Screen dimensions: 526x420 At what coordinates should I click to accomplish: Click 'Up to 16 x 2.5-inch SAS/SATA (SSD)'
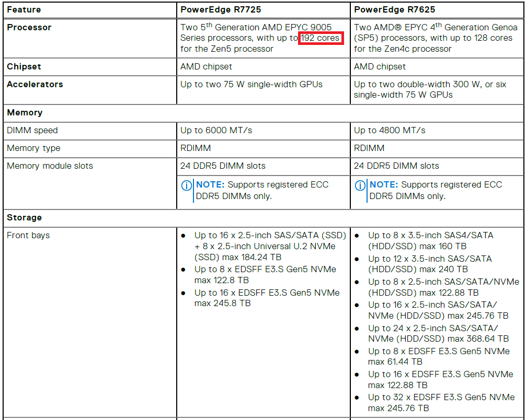(x=270, y=235)
